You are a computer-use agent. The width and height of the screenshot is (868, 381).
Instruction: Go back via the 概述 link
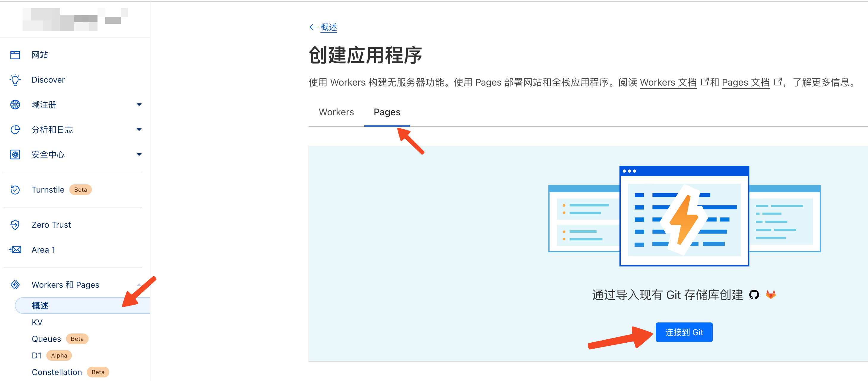pos(328,27)
